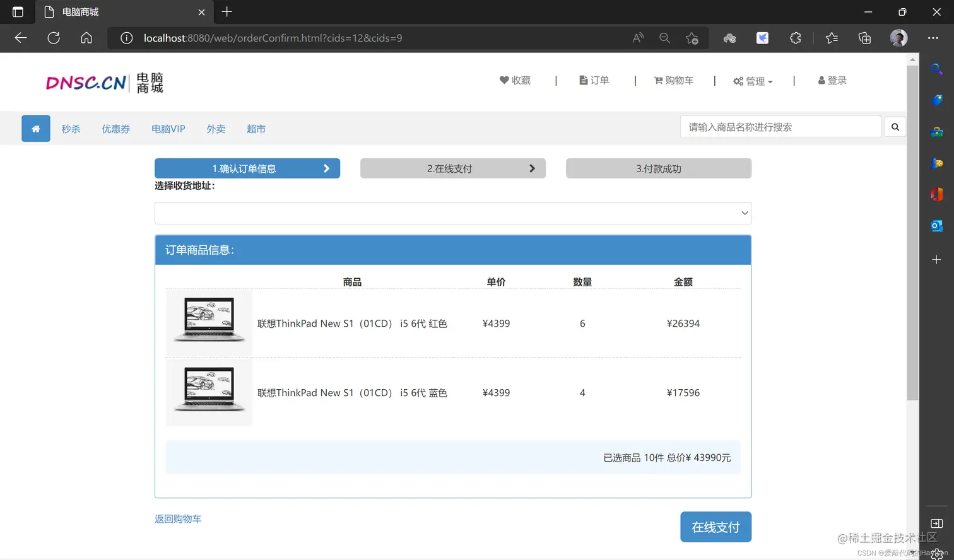Screen dimensions: 954x560
Task: Click the blue ThinkPad product thumbnail
Action: tap(209, 392)
